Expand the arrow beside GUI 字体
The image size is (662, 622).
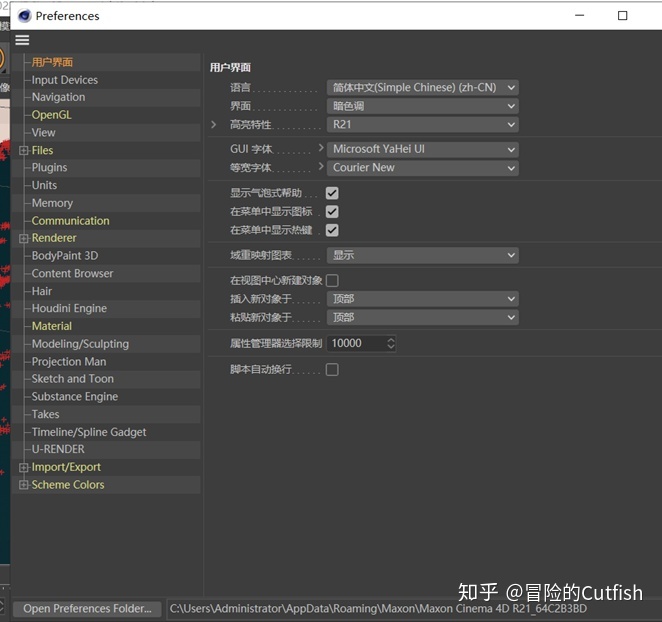point(321,148)
